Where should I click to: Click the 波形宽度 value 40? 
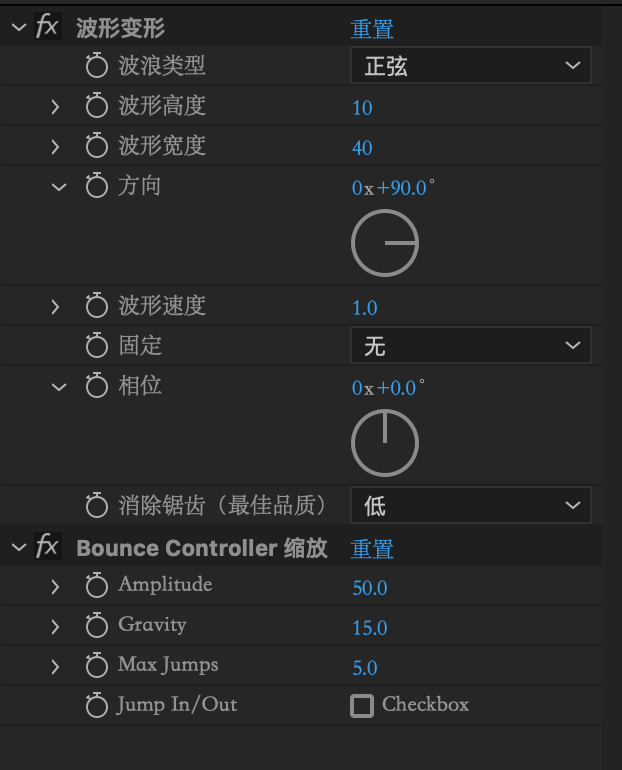coord(362,148)
